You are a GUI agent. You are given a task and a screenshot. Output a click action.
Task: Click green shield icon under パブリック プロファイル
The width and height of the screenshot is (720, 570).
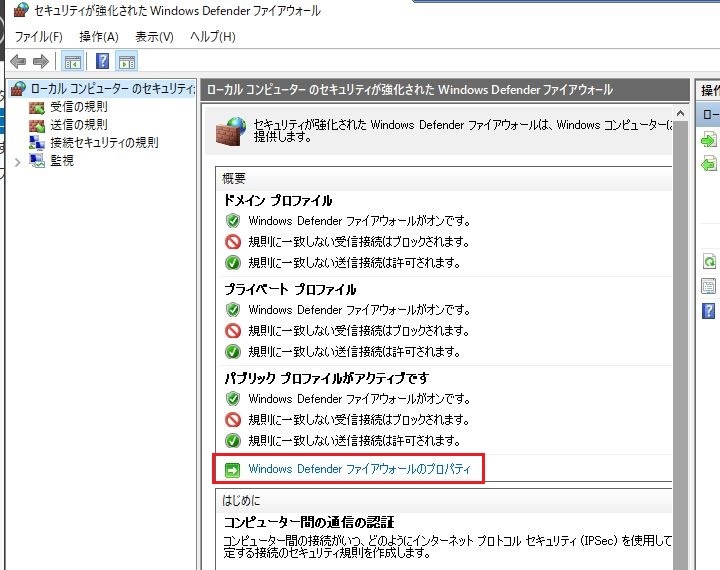[x=233, y=399]
